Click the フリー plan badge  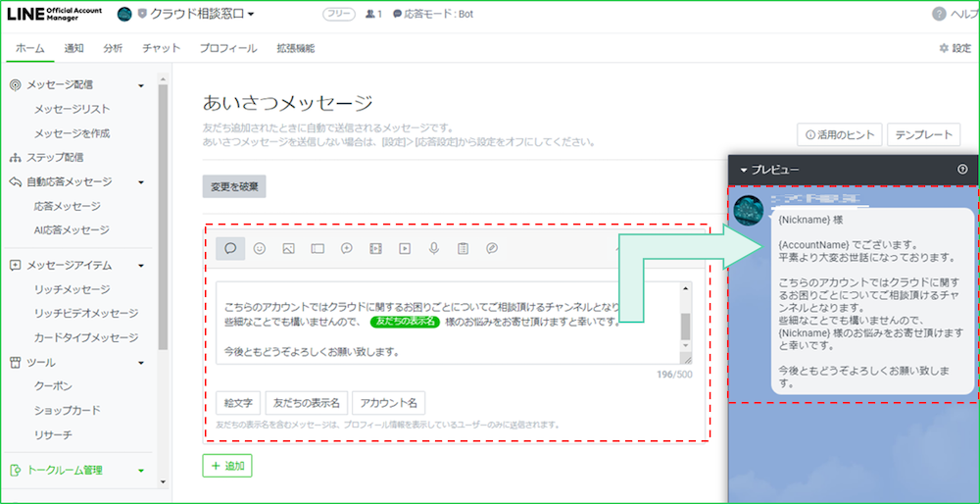coord(339,14)
